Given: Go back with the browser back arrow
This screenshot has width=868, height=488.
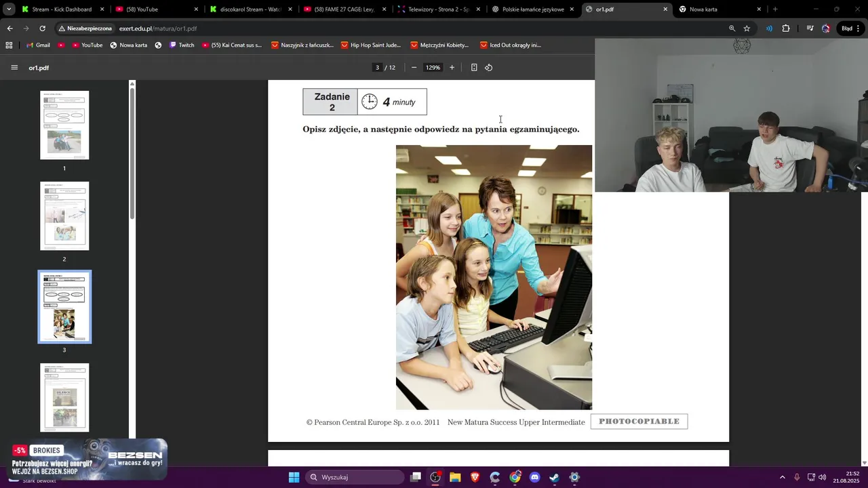Looking at the screenshot, I should coord(9,28).
